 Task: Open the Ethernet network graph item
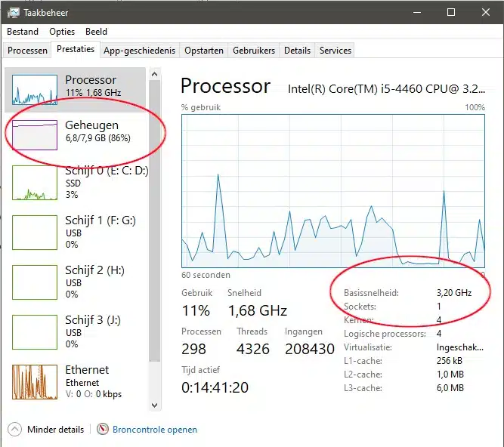point(35,382)
